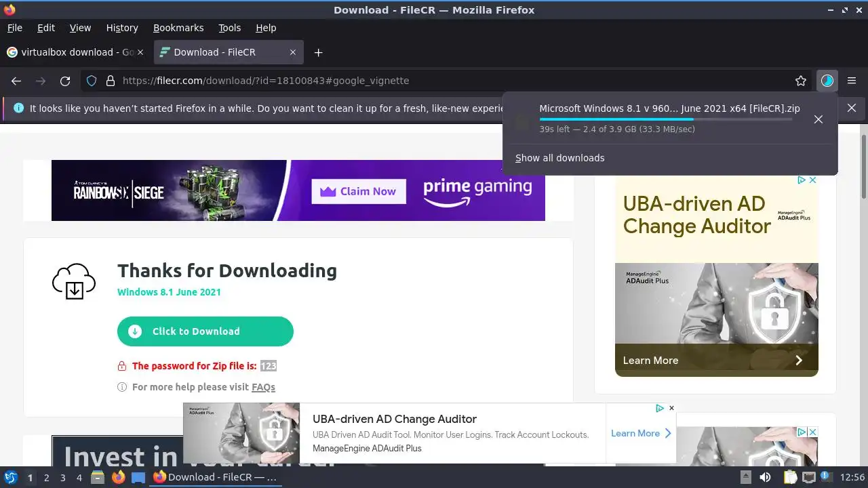Switch to workspace 2
868x488 pixels.
(46, 478)
